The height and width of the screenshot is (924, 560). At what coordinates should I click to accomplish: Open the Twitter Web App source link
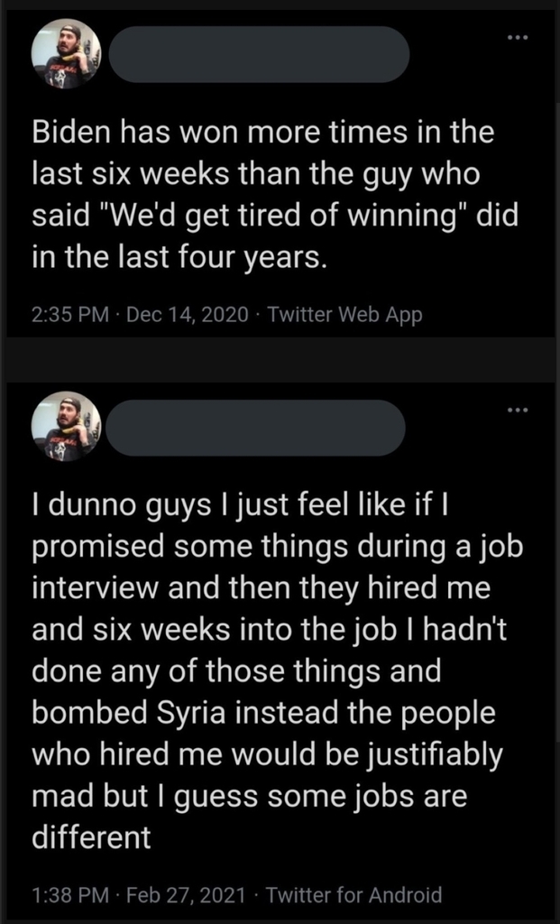[345, 315]
